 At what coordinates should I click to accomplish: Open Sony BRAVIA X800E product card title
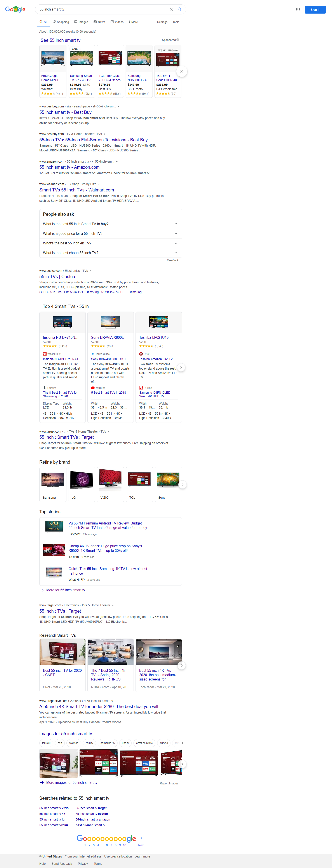click(x=107, y=337)
